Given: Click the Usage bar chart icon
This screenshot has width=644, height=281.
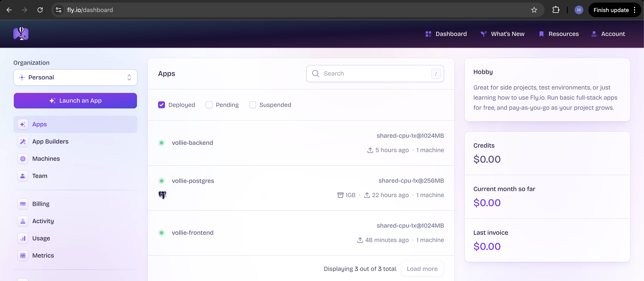Looking at the screenshot, I should [23, 238].
